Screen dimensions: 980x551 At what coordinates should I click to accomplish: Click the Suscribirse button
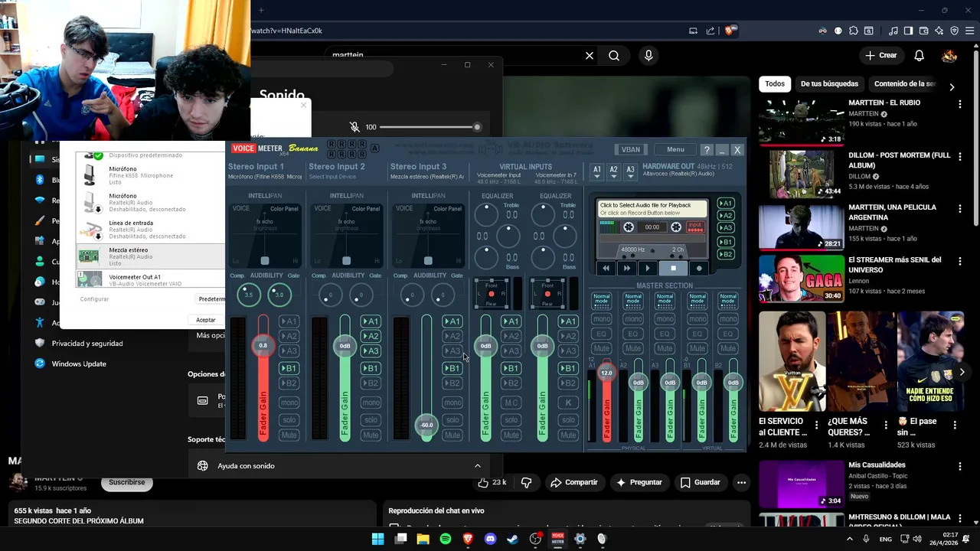point(126,483)
